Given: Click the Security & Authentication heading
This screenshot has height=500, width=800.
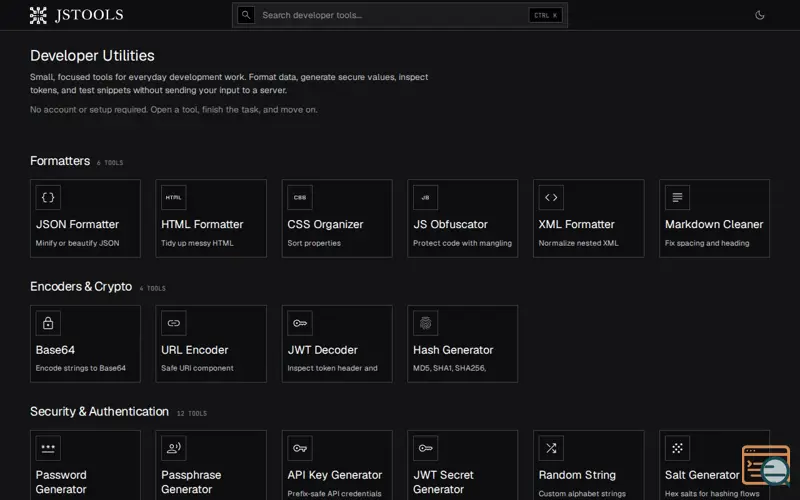Looking at the screenshot, I should pyautogui.click(x=99, y=412).
